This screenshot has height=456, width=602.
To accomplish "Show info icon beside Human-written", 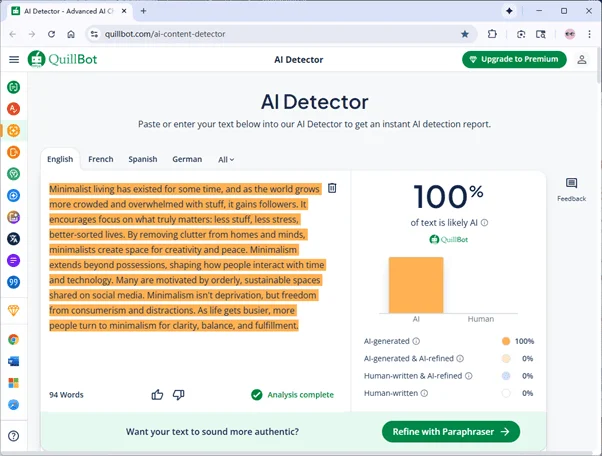I will click(424, 393).
